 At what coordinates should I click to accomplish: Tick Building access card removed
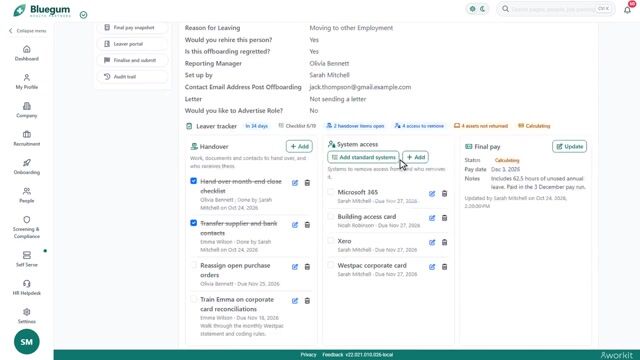coord(331,216)
